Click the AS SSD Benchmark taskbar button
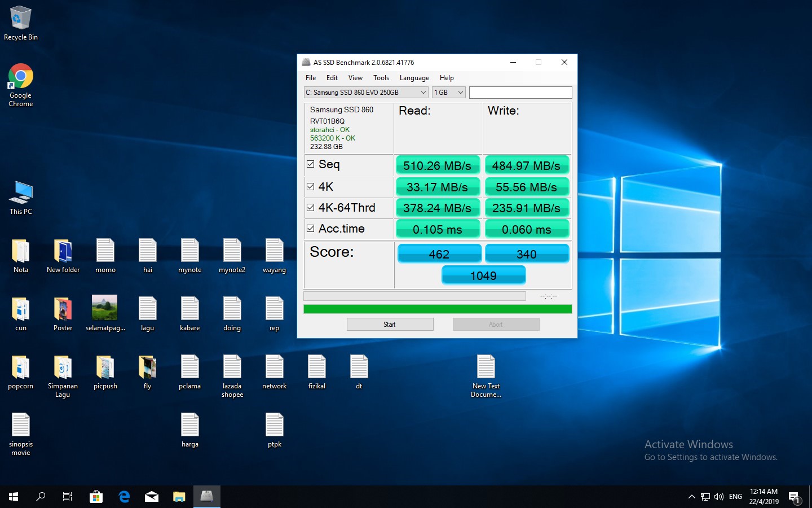This screenshot has width=812, height=508. (x=207, y=497)
